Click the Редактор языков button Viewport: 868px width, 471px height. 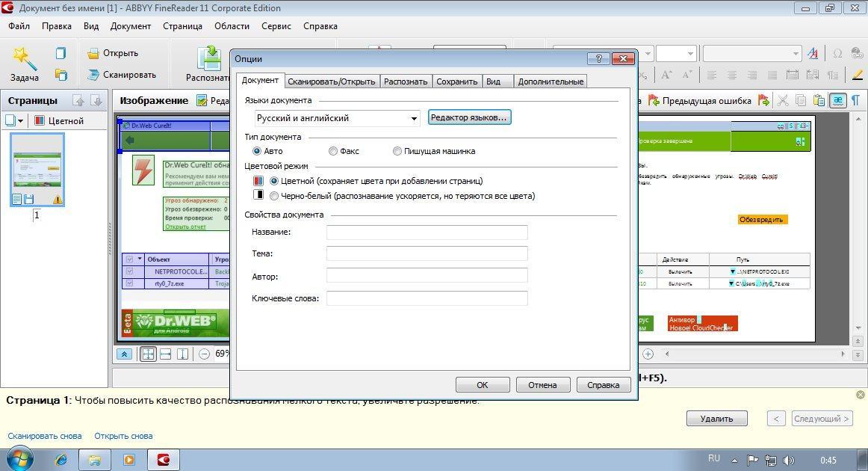pyautogui.click(x=469, y=117)
